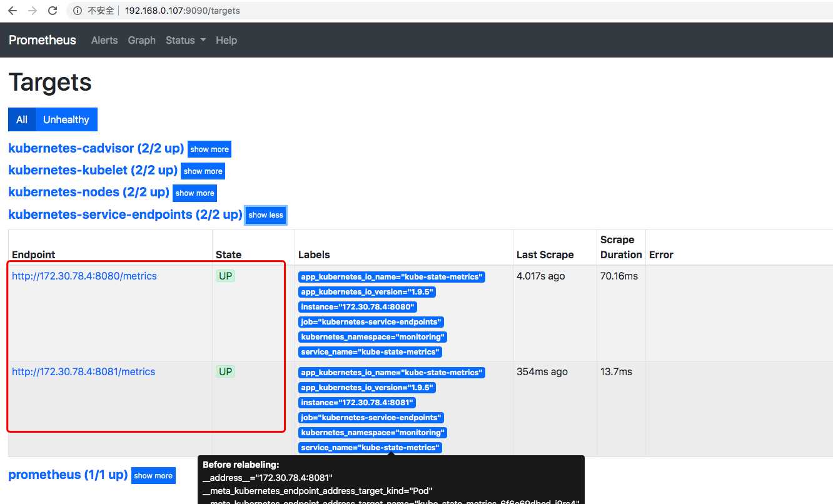This screenshot has height=504, width=833.
Task: Show more for kubernetes-kubelet targets
Action: 203,171
